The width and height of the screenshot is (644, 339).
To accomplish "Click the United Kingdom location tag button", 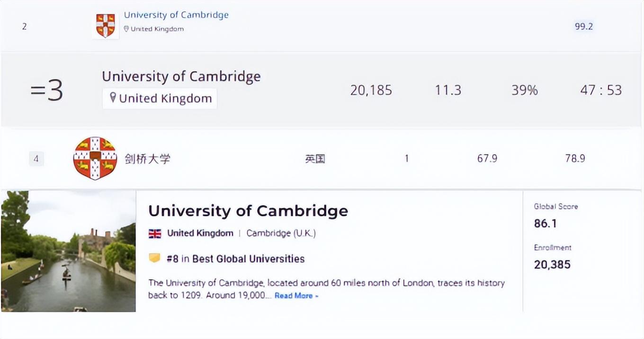I will (160, 98).
